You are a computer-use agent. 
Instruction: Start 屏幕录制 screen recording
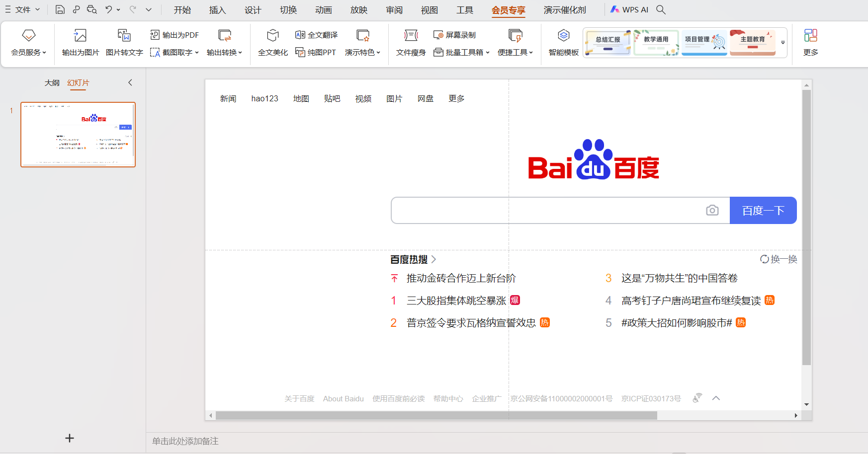pos(455,35)
